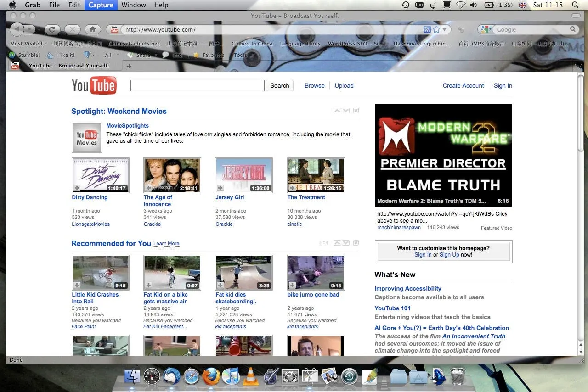Click the magnifier icon in the Google search box
This screenshot has width=588, height=392.
click(572, 29)
